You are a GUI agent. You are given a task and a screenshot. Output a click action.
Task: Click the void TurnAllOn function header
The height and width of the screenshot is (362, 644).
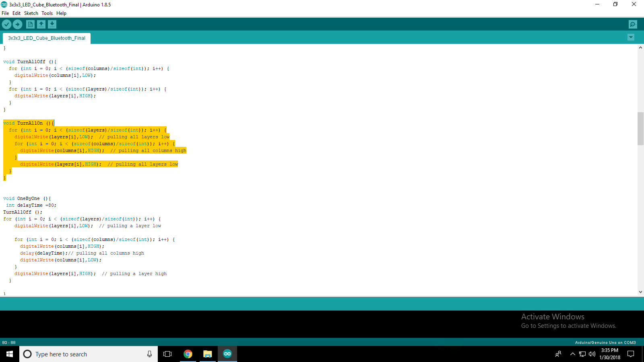click(29, 123)
